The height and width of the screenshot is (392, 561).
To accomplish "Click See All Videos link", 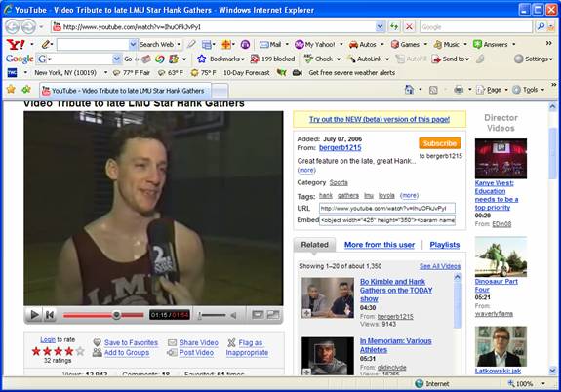I will click(440, 266).
